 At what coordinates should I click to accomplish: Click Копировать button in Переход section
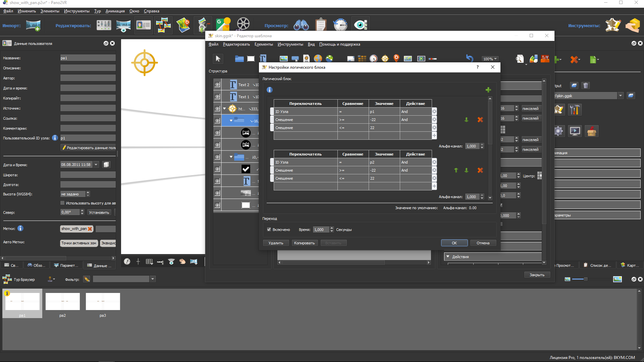304,243
